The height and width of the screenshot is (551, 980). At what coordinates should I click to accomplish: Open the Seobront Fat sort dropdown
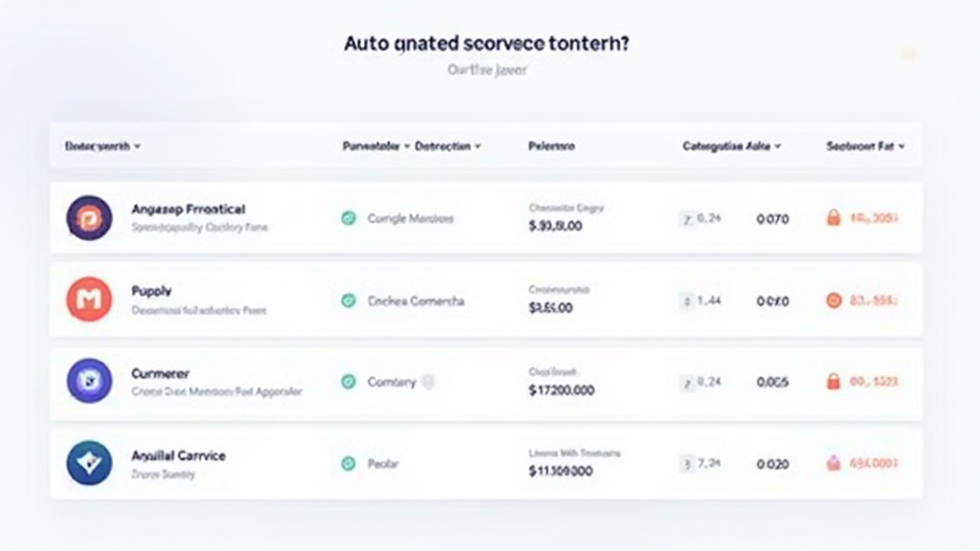860,146
